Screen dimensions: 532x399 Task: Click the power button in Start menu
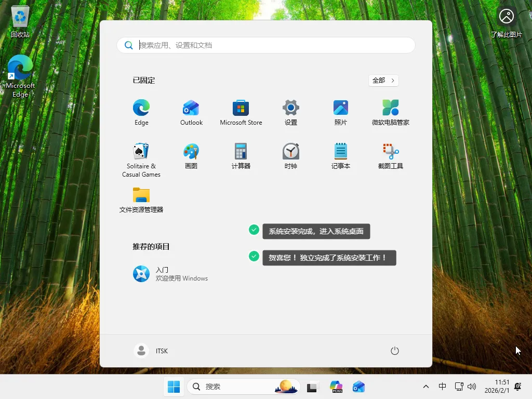(395, 351)
